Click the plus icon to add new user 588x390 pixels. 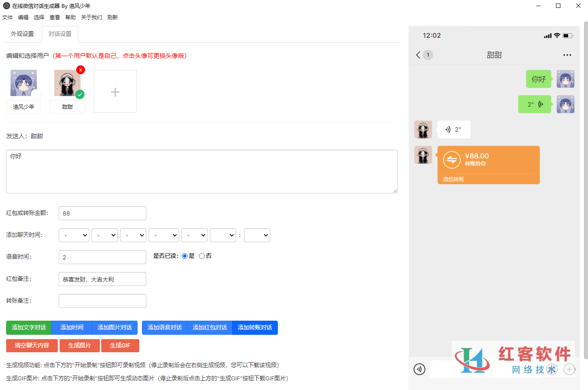(115, 92)
